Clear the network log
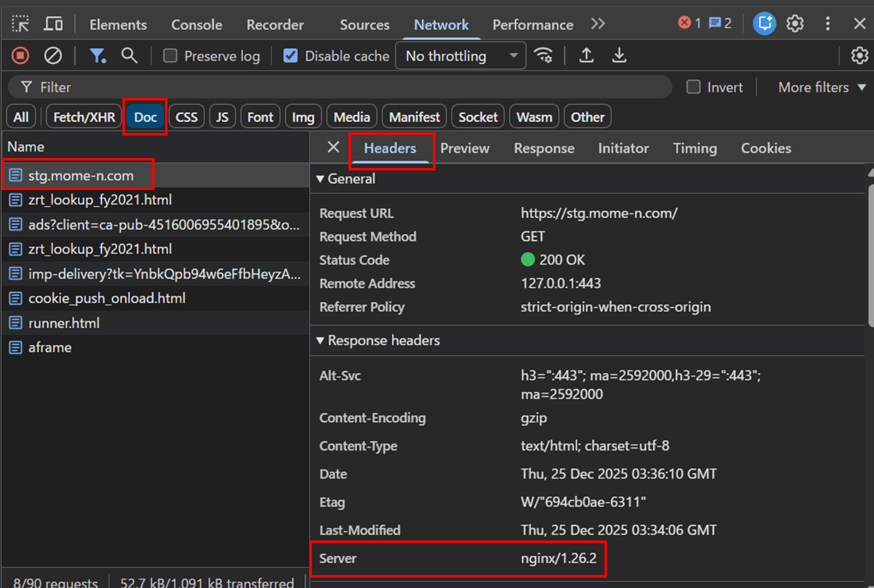This screenshot has width=874, height=588. pos(52,55)
